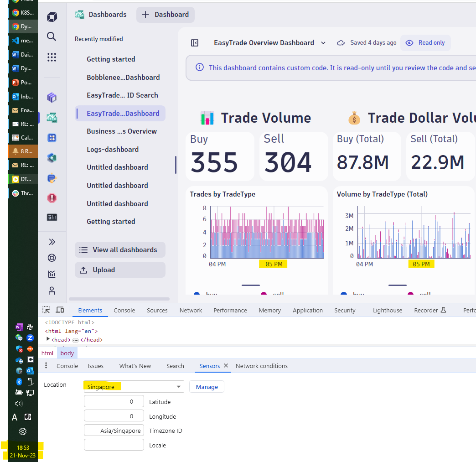This screenshot has width=476, height=462.
Task: Switch to DevTools Lighthouse tab
Action: [x=388, y=311]
